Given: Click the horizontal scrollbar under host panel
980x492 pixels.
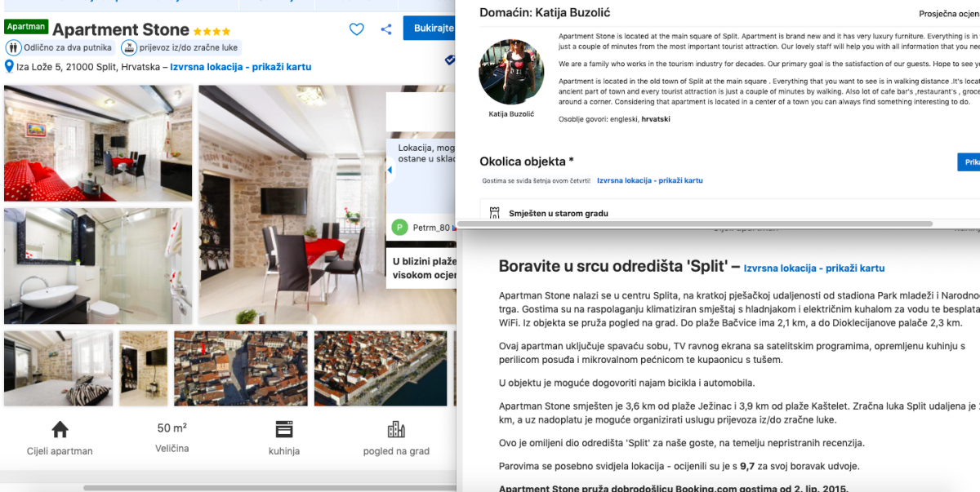Looking at the screenshot, I should (694, 224).
